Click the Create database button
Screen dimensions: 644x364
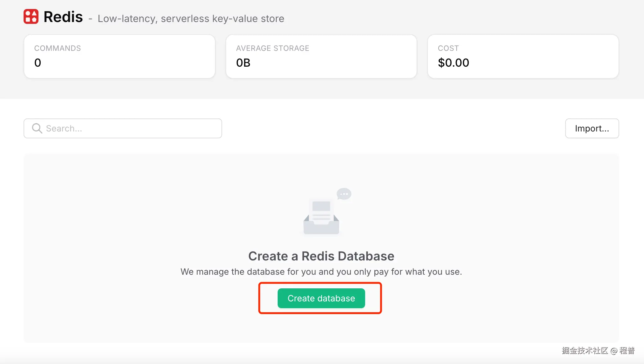tap(321, 298)
